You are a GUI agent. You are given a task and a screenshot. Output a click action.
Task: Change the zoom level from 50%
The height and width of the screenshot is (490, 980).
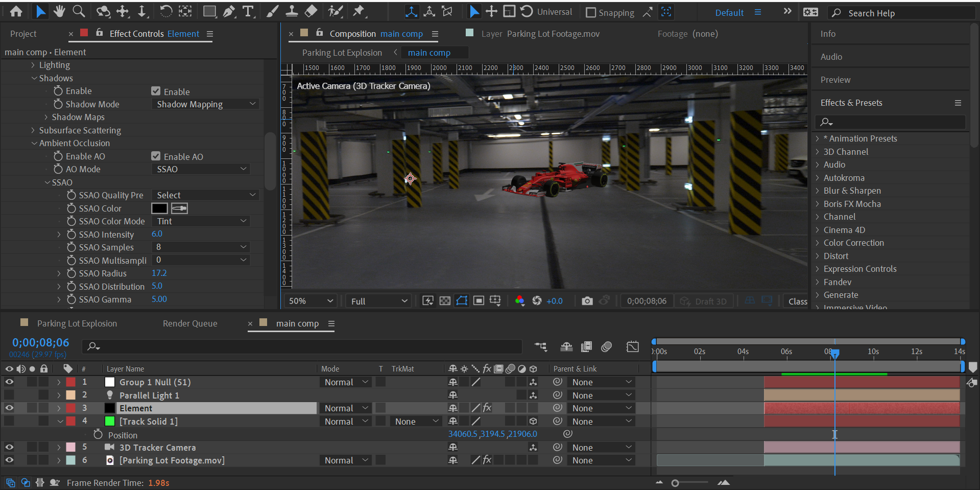coord(310,301)
